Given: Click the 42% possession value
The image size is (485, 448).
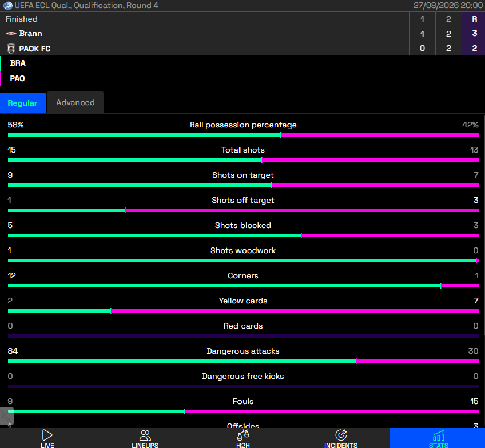Looking at the screenshot, I should pyautogui.click(x=470, y=125).
